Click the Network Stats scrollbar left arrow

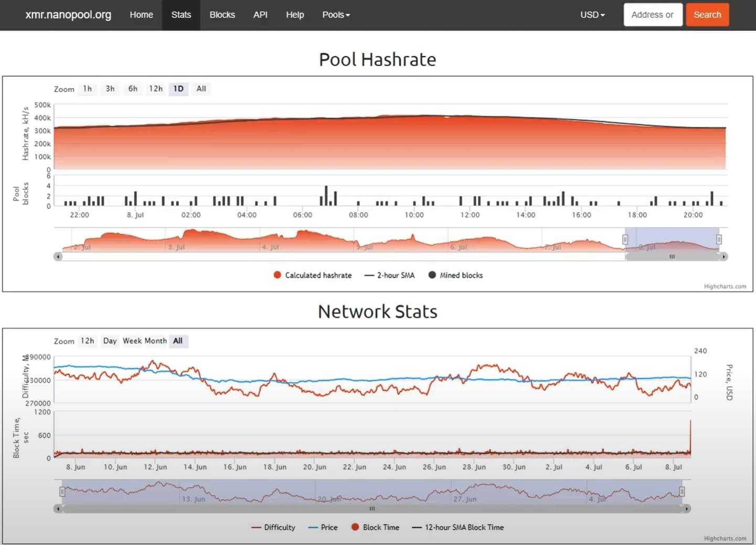pos(58,509)
